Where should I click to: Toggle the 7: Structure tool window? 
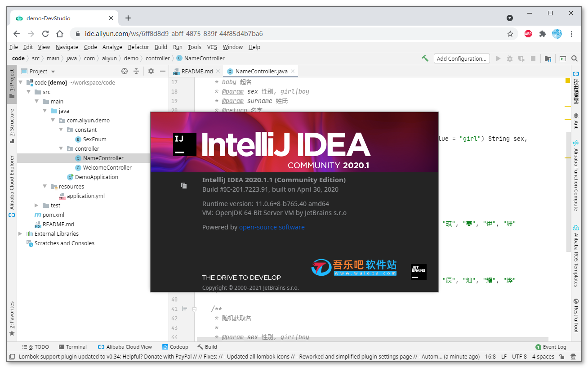coord(12,126)
